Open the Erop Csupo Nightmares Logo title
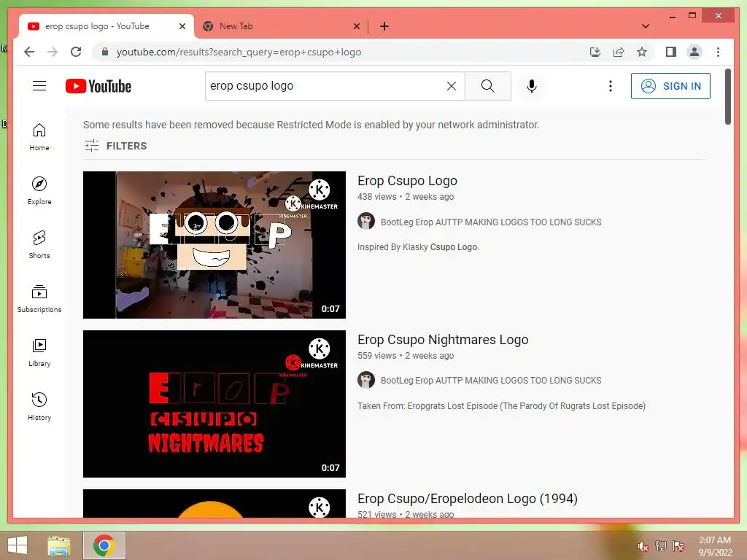The width and height of the screenshot is (747, 560). pos(443,340)
